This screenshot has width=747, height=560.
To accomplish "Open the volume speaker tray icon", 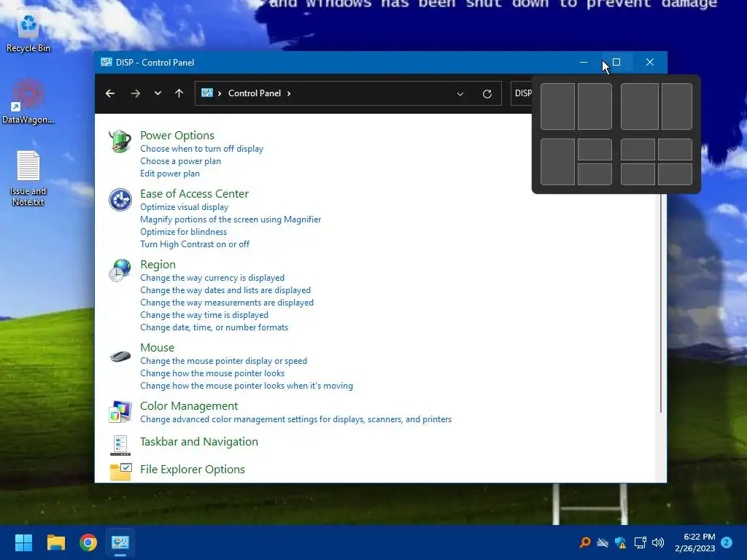I will 658,542.
